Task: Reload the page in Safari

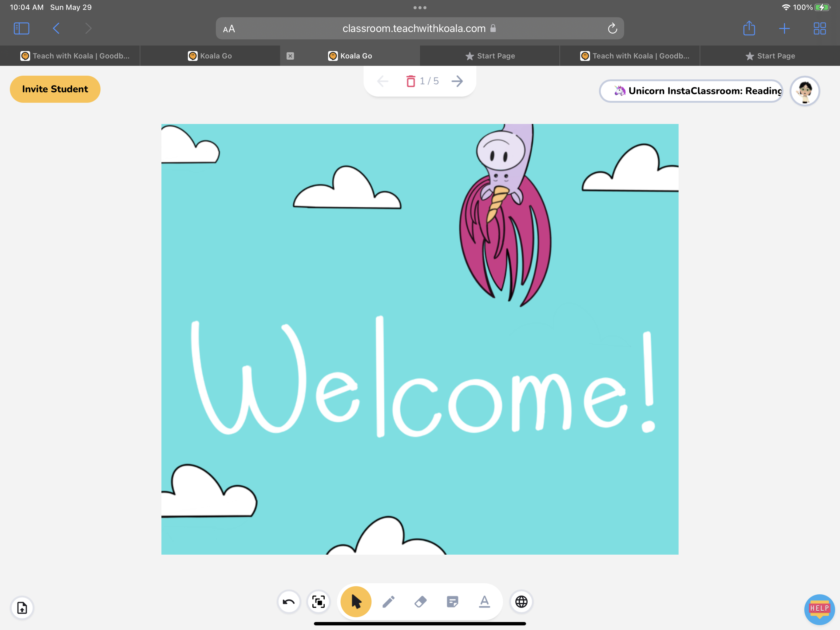Action: (x=612, y=28)
